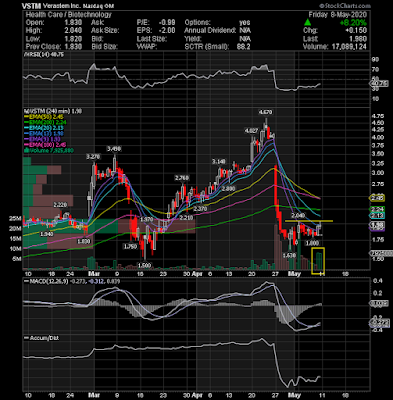393x400 pixels.
Task: Click the Accum/Dist indicator label
Action: pos(41,338)
